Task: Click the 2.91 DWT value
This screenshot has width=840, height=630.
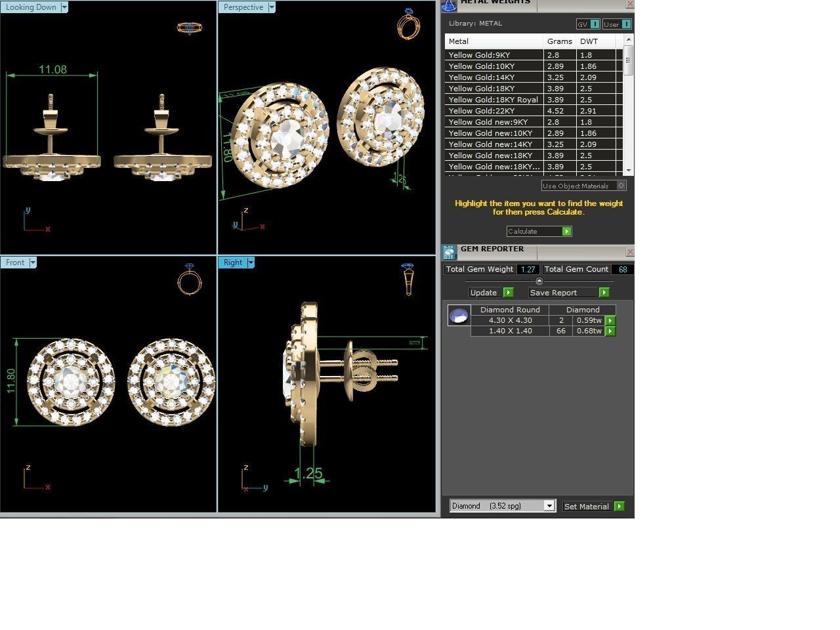Action: [588, 111]
